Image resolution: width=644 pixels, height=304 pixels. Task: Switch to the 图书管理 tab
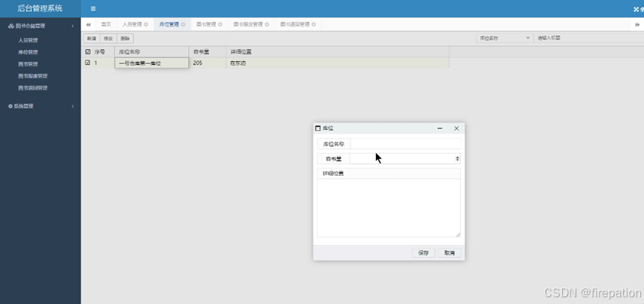coord(206,25)
